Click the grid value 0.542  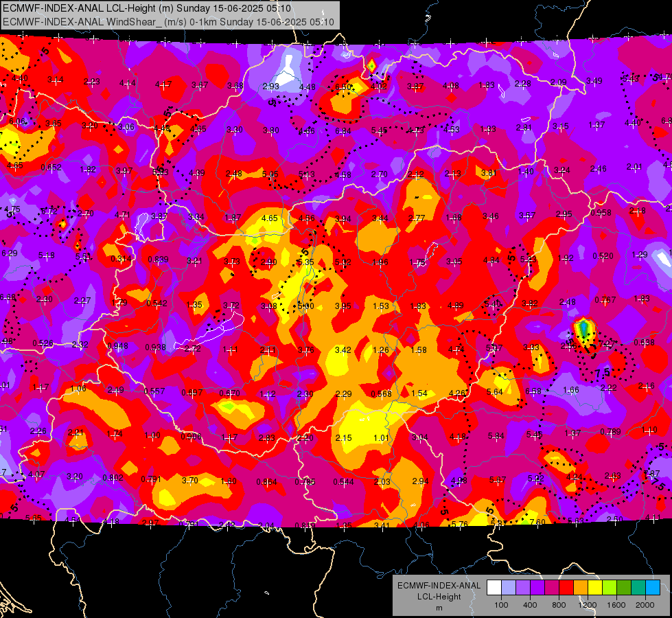157,304
